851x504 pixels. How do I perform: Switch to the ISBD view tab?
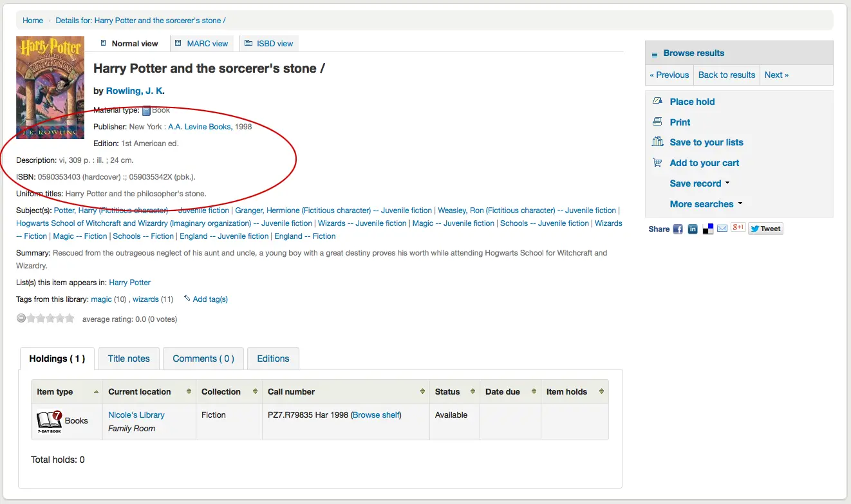[x=268, y=44]
